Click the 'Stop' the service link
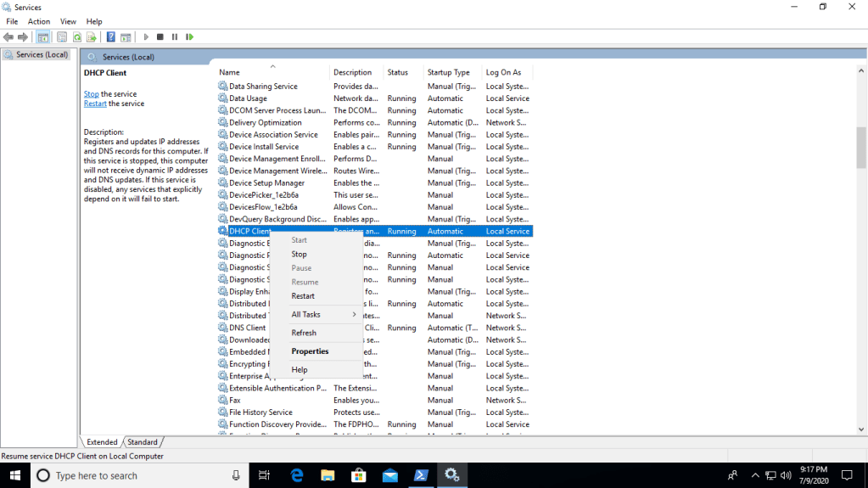The height and width of the screenshot is (488, 868). pyautogui.click(x=91, y=94)
